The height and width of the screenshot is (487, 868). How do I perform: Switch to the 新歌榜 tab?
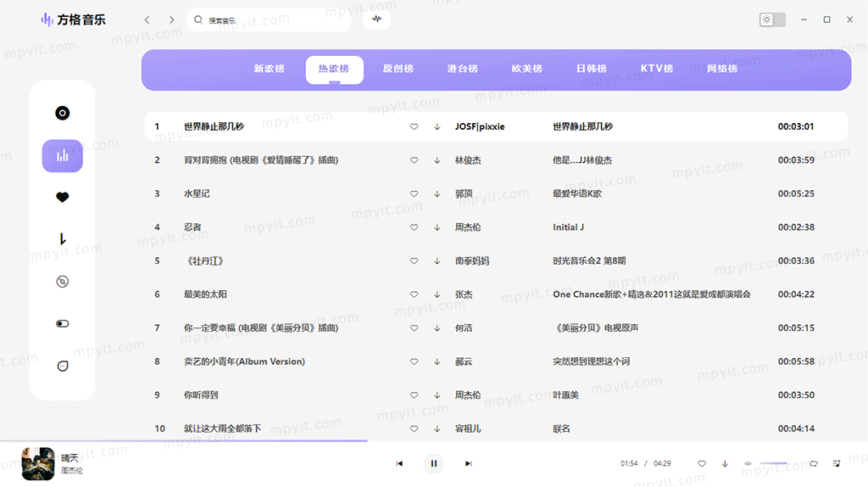(x=269, y=69)
